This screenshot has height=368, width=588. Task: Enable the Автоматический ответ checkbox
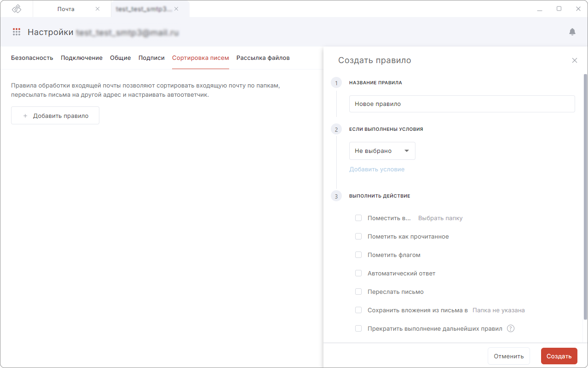(358, 273)
